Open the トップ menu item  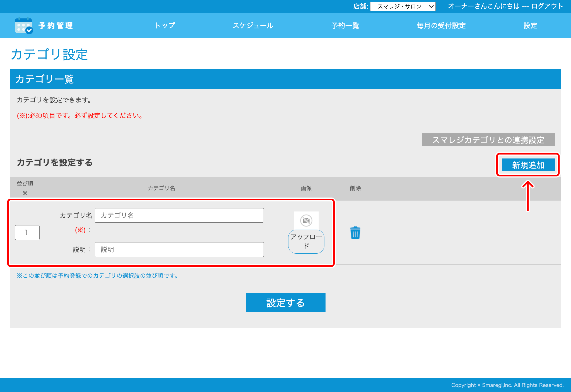click(x=165, y=26)
